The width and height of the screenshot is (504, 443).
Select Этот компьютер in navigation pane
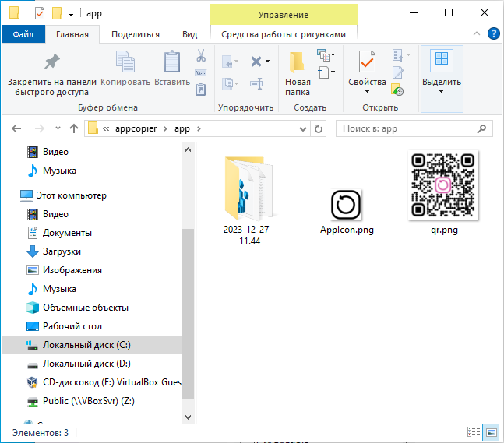tap(63, 195)
